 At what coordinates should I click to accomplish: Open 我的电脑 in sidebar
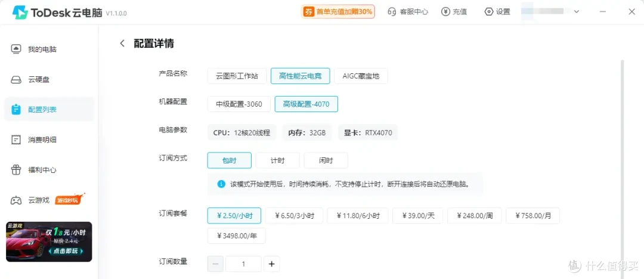point(49,49)
